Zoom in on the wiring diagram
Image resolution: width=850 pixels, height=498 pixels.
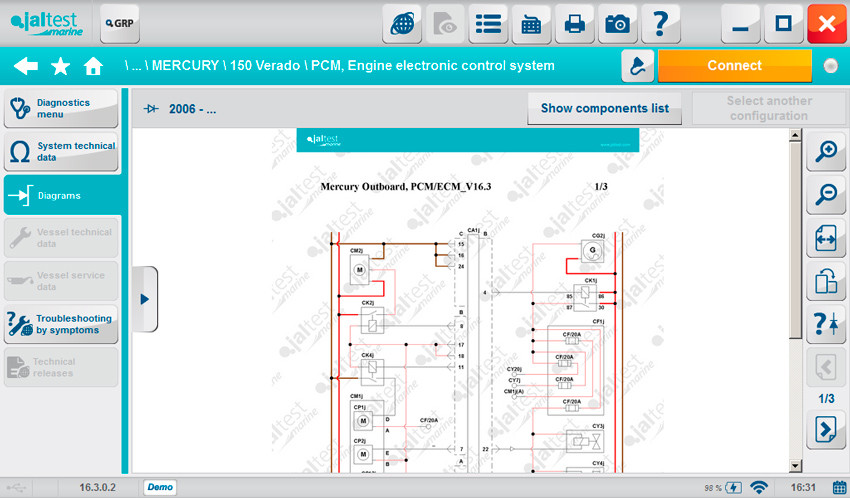coord(826,152)
